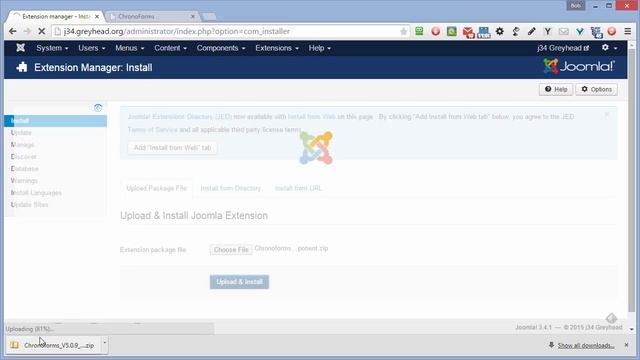This screenshot has height=360, width=640.
Task: Open the Extensions dropdown menu
Action: (277, 48)
